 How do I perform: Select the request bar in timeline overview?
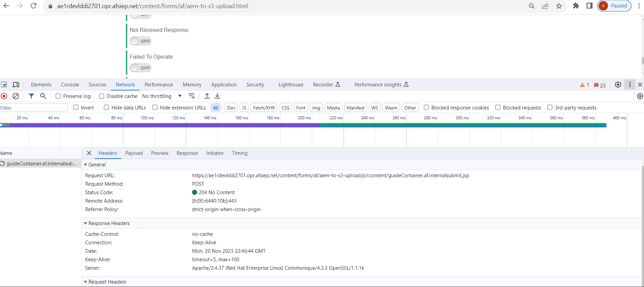coord(303,125)
